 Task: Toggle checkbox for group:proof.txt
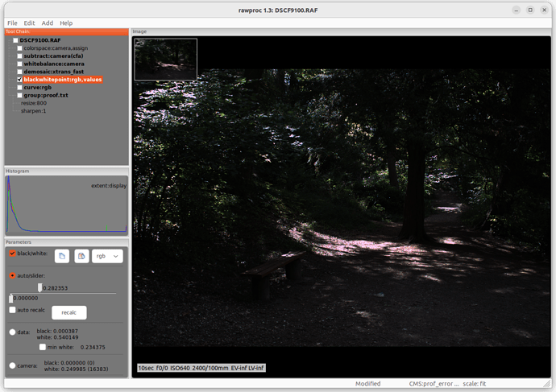[x=19, y=95]
